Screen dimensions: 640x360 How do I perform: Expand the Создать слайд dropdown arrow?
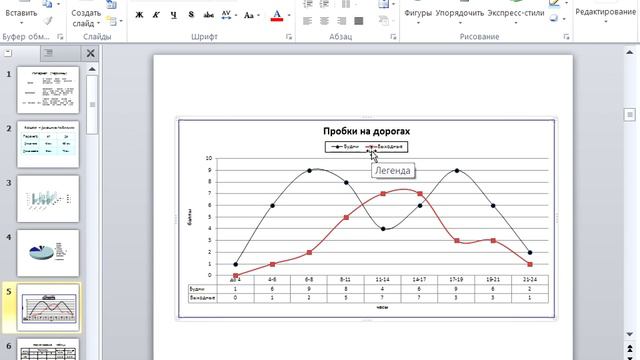(98, 24)
